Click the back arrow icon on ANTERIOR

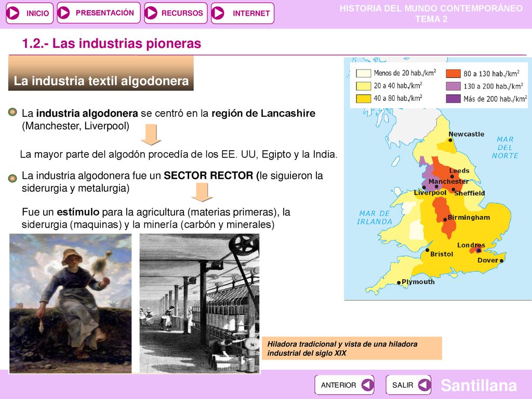click(x=367, y=385)
